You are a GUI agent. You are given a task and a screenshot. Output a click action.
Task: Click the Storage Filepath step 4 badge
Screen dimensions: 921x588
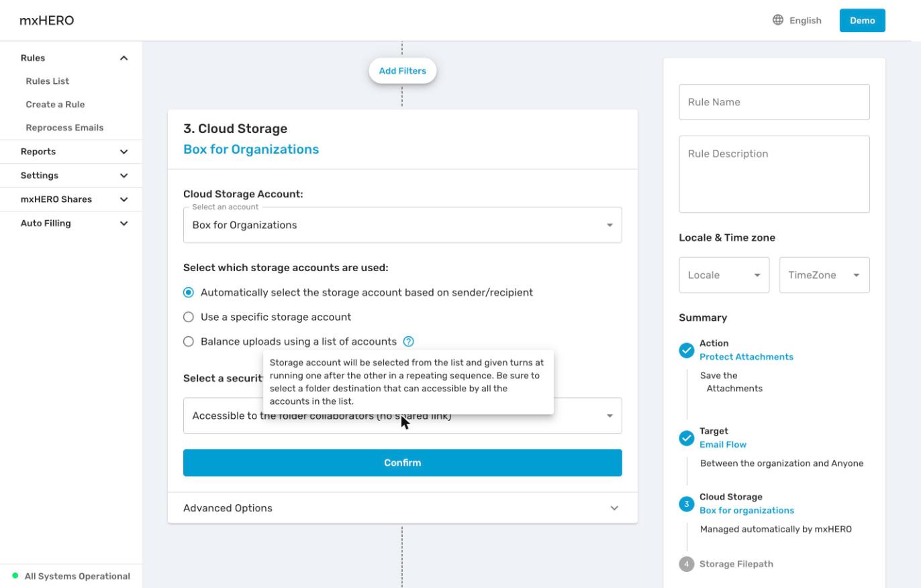(x=686, y=564)
